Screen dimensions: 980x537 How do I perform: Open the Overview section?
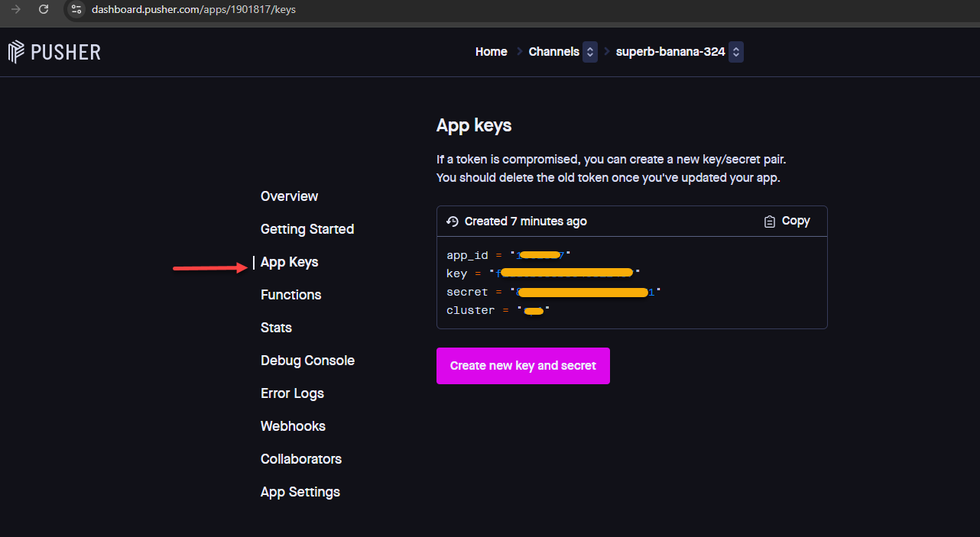[x=289, y=196]
